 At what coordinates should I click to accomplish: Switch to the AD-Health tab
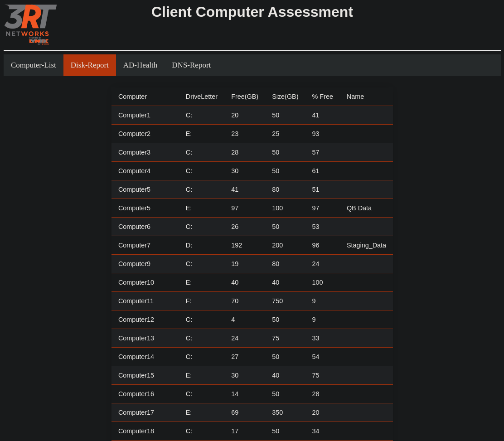[x=140, y=65]
